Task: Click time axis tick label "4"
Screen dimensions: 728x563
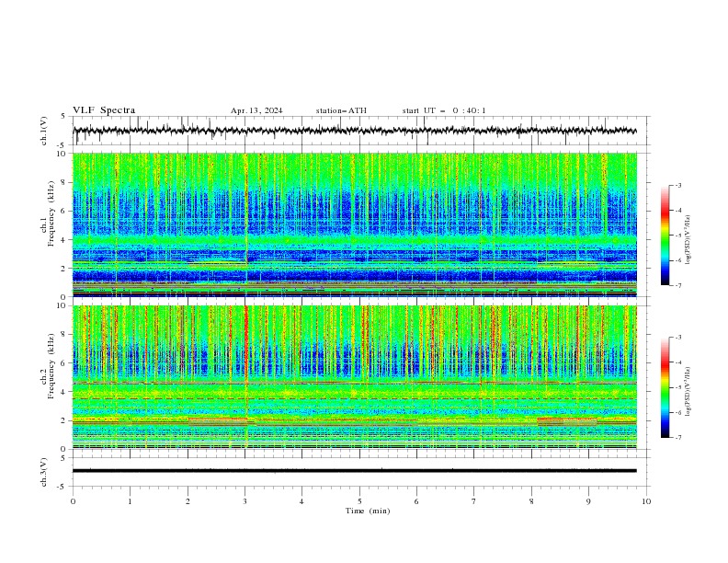Action: pos(301,501)
